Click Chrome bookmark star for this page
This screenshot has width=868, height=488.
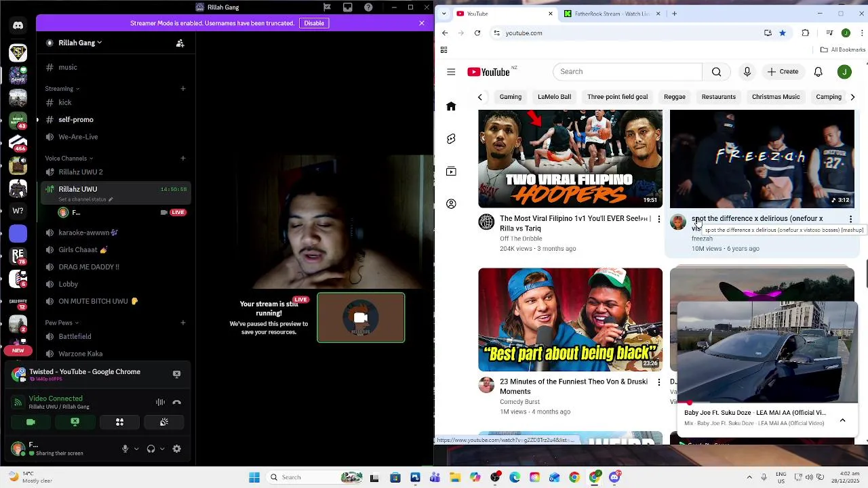click(x=783, y=33)
